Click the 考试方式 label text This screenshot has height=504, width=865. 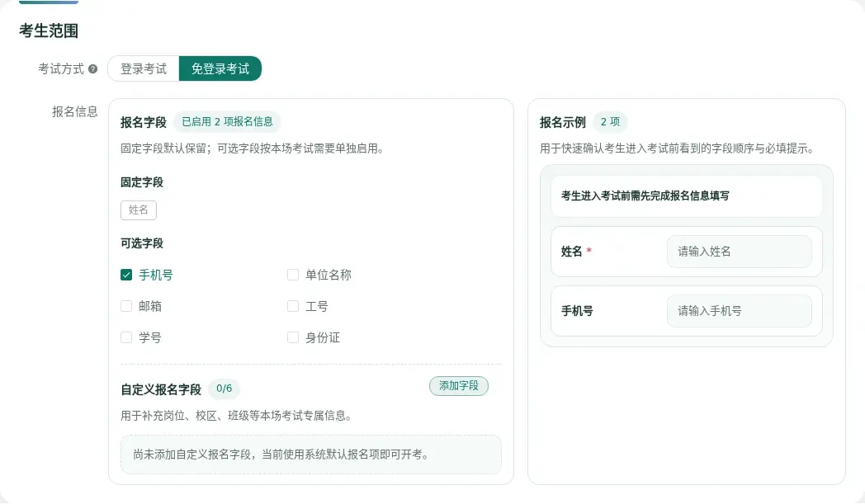click(61, 69)
